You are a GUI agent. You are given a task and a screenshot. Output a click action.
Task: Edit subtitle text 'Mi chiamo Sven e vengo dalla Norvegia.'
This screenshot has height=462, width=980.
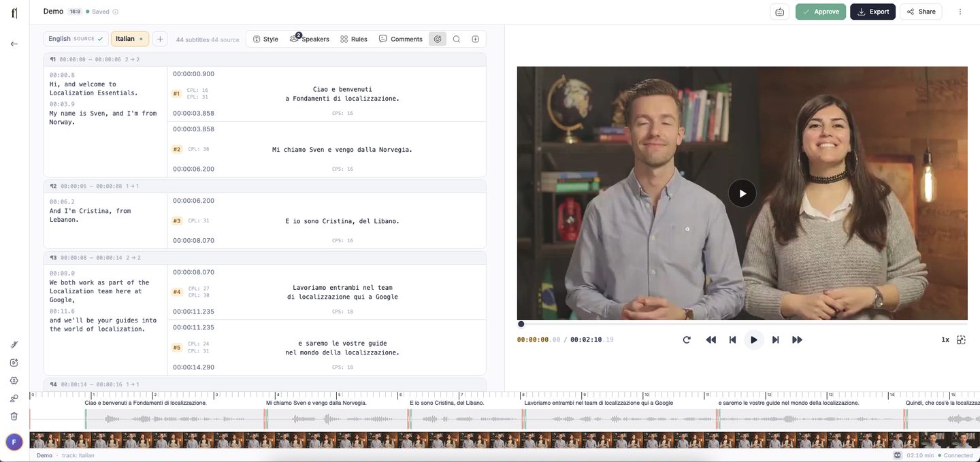342,150
